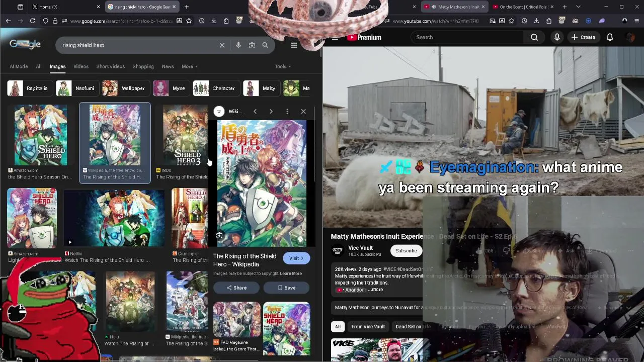The height and width of the screenshot is (362, 644).
Task: Select the Videos search tab
Action: [x=81, y=66]
